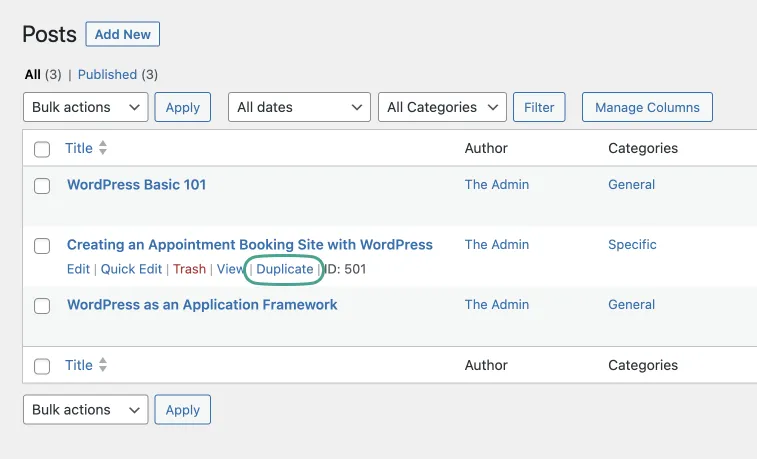Open Quick Edit for the booking post
757x459 pixels.
click(131, 269)
